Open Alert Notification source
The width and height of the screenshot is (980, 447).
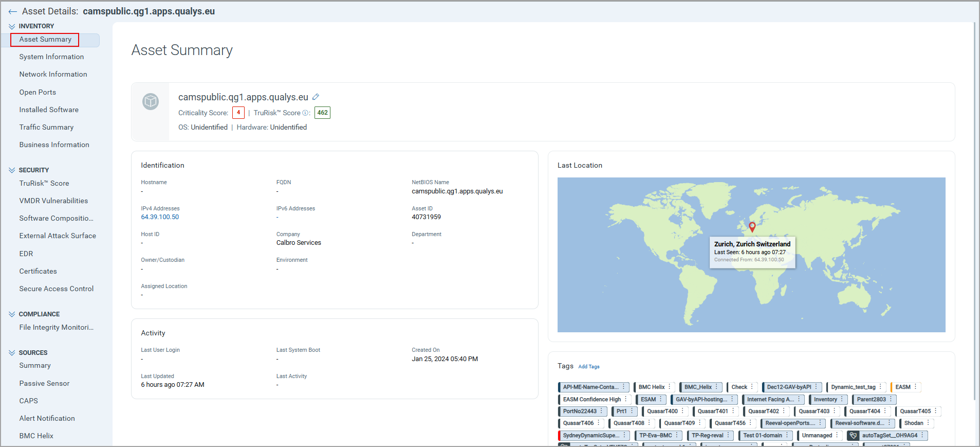point(47,418)
